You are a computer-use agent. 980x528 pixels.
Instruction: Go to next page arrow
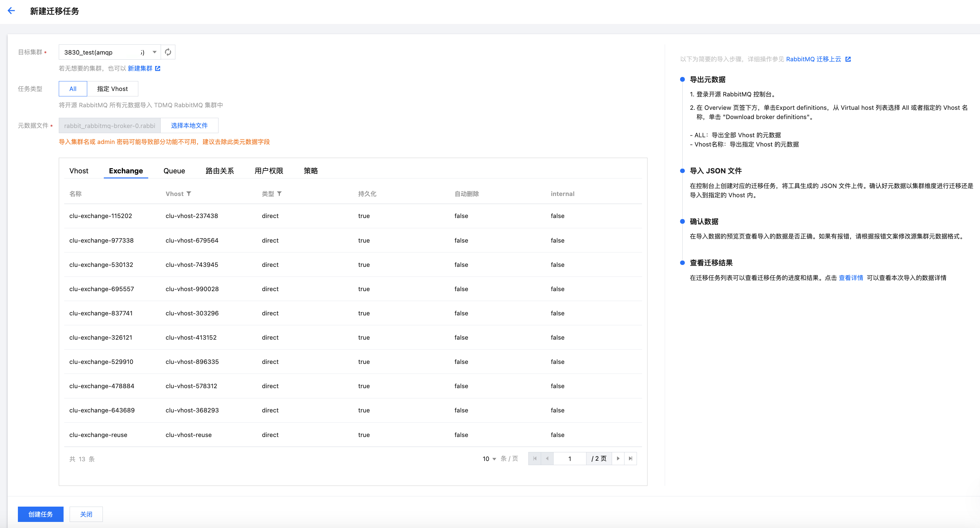coord(618,458)
